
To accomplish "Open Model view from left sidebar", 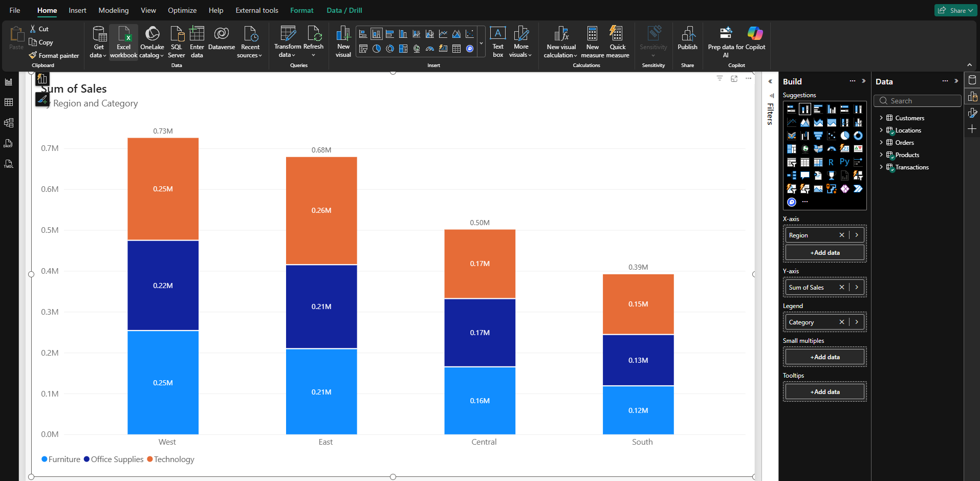I will tap(9, 123).
